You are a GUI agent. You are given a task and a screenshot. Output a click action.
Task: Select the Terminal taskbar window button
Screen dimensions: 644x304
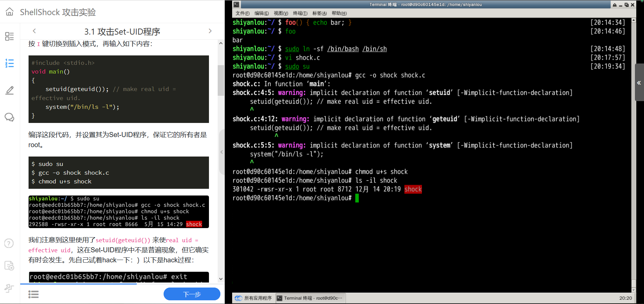[310, 298]
